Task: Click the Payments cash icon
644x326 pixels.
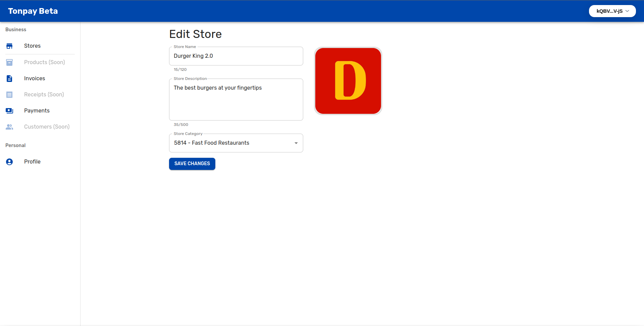Action: click(9, 110)
